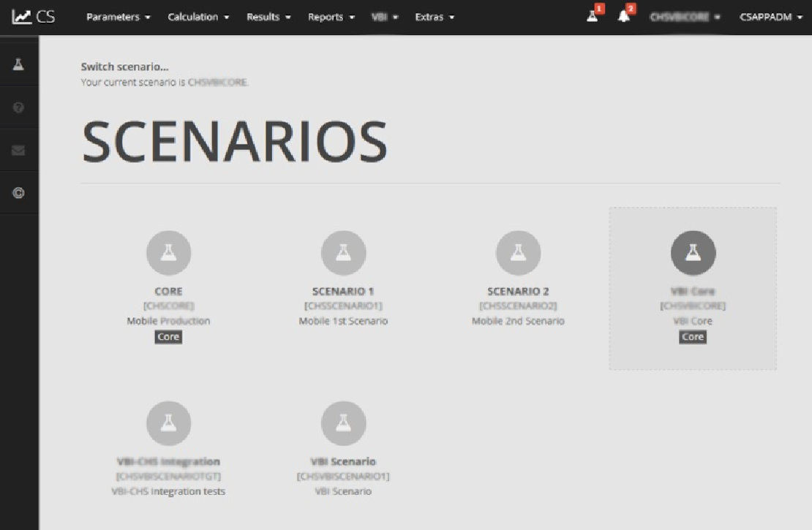Click the SCENARIO 1 title link
Viewport: 812px width, 530px height.
point(343,291)
